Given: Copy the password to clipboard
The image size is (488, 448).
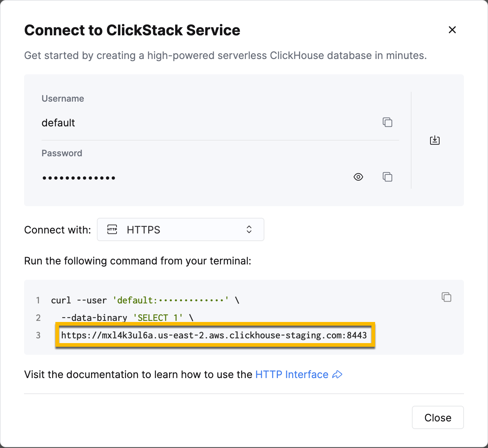Looking at the screenshot, I should (387, 177).
